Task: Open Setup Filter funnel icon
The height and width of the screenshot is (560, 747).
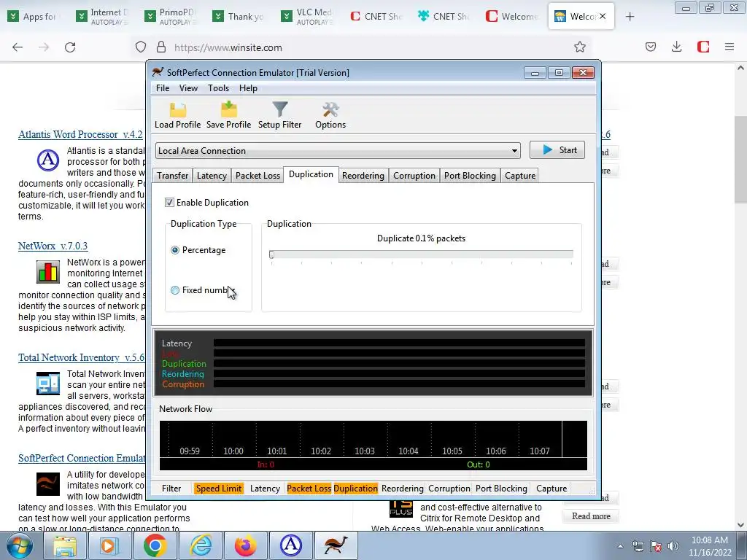Action: pyautogui.click(x=279, y=115)
